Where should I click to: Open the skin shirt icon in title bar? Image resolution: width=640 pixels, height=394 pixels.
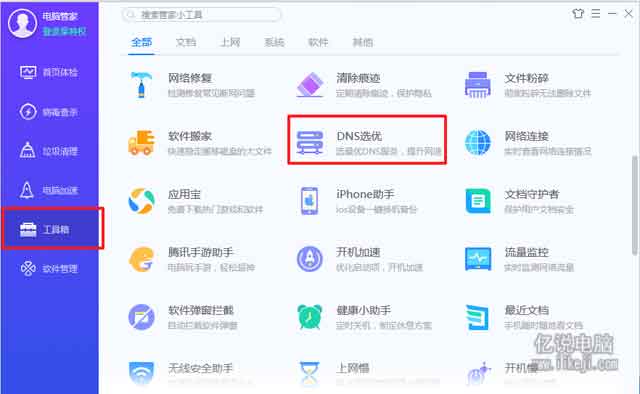coord(578,13)
